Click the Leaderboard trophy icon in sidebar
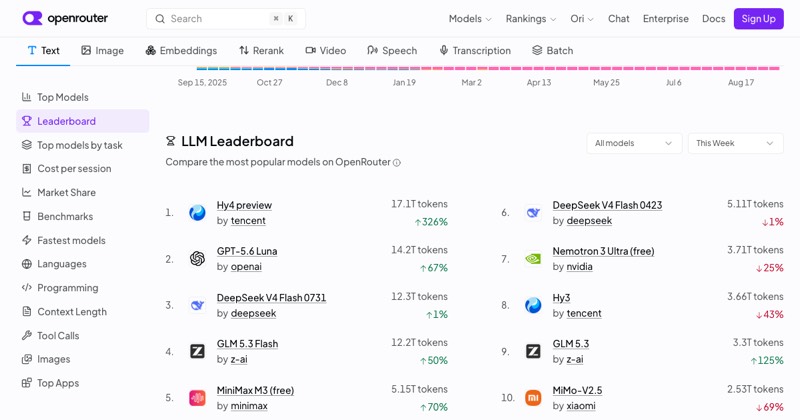The height and width of the screenshot is (420, 800). (27, 121)
